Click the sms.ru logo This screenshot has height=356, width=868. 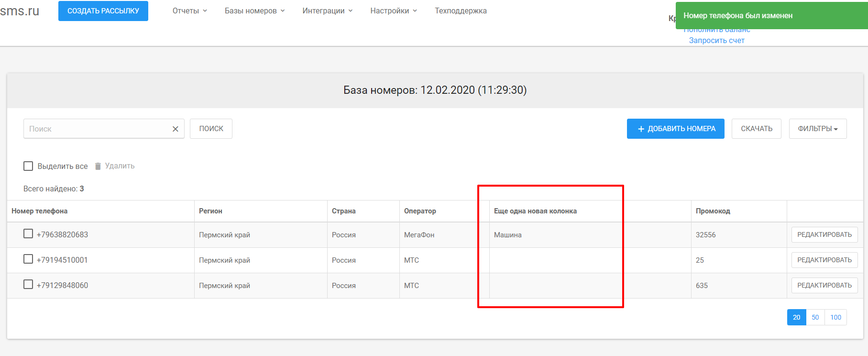tap(20, 11)
